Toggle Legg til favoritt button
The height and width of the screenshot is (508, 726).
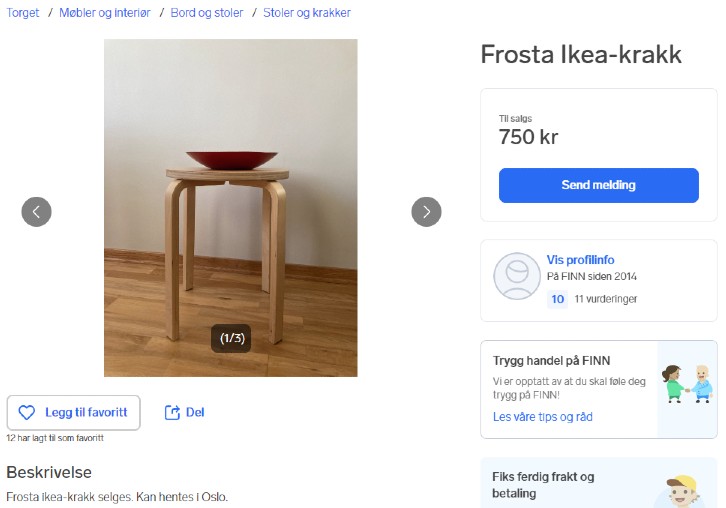pyautogui.click(x=74, y=412)
